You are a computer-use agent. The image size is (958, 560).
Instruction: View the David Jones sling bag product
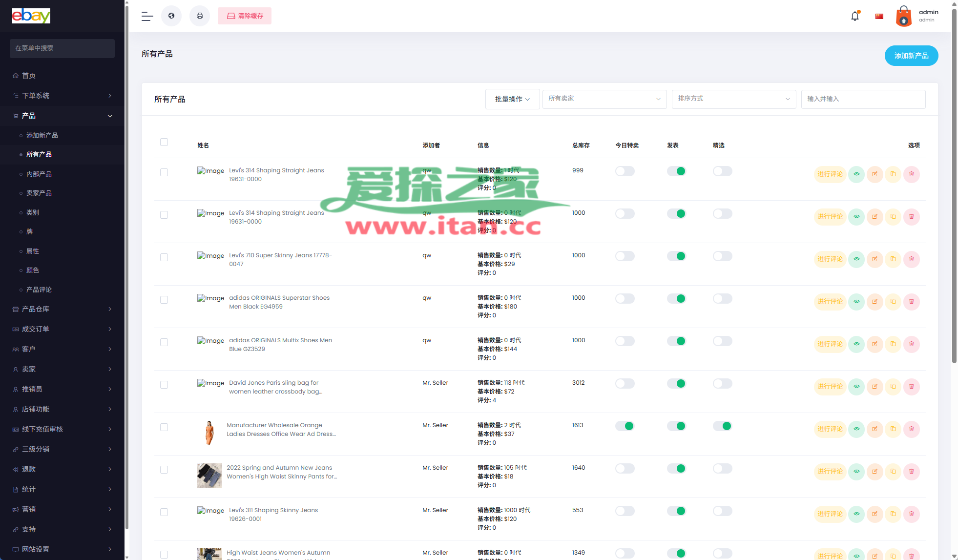tap(856, 387)
